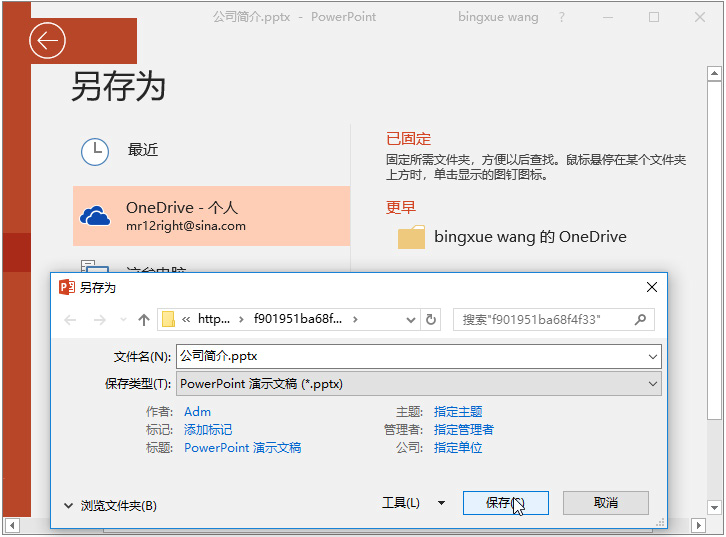Click the refresh icon in address bar
Viewport: 726px width, 537px height.
click(431, 319)
